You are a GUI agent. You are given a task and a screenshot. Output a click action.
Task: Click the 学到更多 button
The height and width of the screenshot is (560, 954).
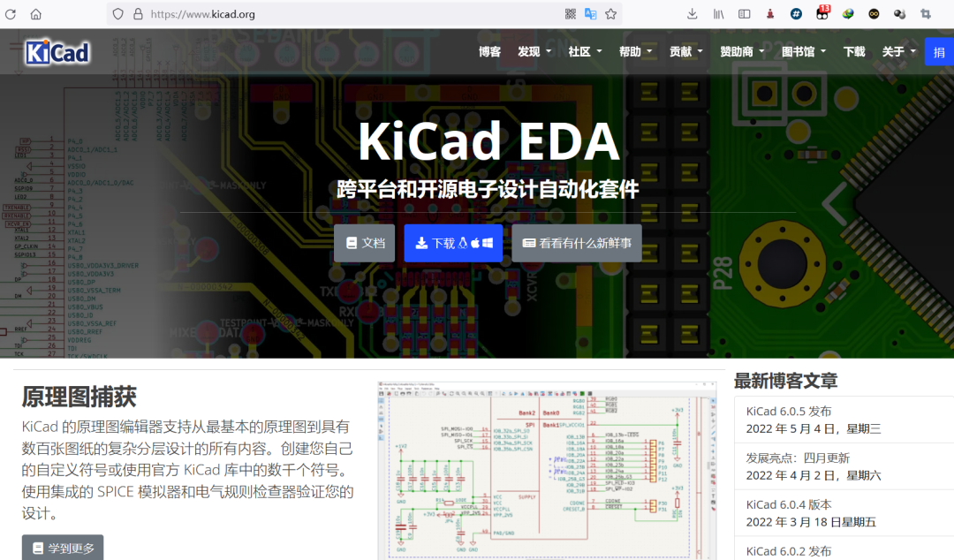63,548
